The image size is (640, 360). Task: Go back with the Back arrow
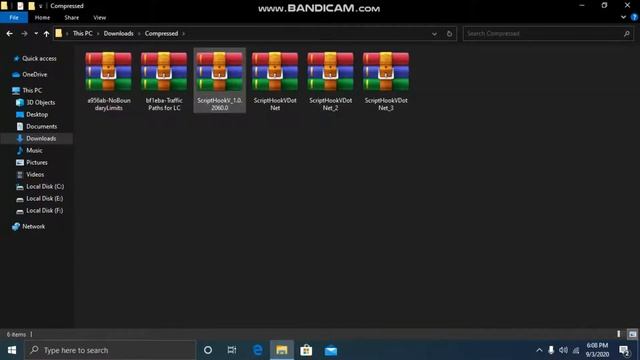9,33
